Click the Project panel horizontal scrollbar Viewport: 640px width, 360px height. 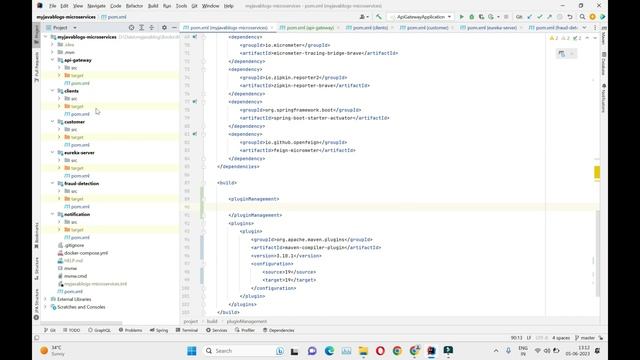82,322
